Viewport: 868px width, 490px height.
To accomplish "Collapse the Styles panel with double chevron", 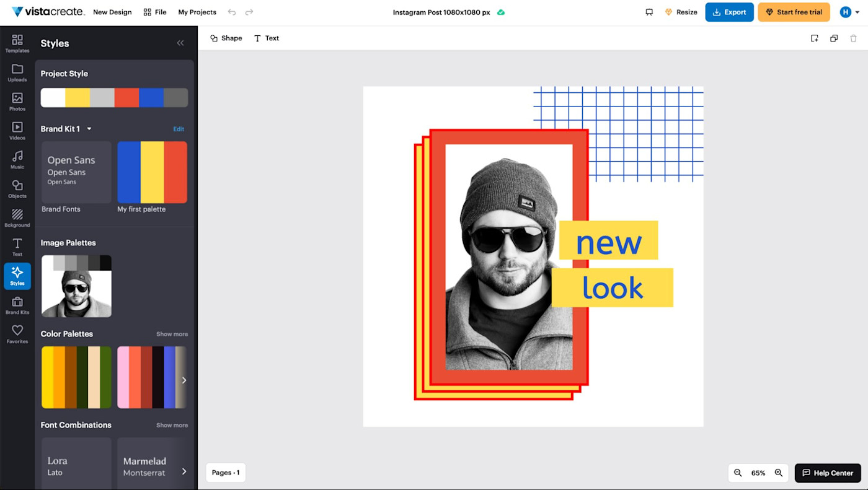I will coord(180,43).
